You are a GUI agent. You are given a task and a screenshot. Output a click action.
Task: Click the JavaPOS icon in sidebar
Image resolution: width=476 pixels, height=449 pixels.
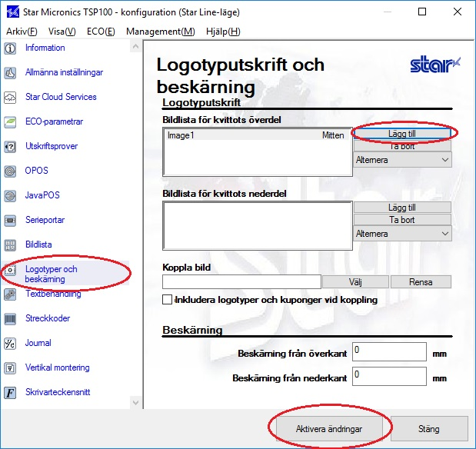click(10, 196)
